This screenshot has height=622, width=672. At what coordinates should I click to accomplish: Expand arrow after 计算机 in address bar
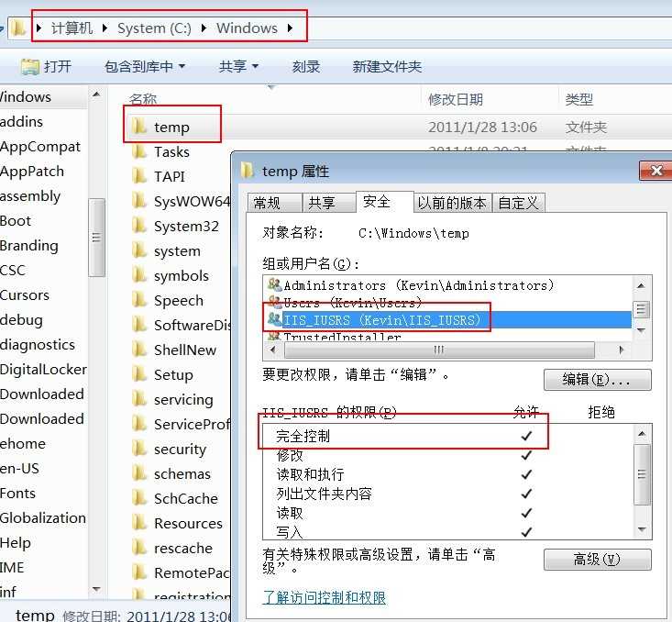coord(105,28)
